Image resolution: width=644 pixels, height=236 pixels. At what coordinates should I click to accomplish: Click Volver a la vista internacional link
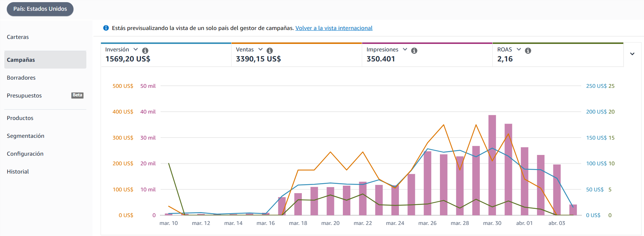(x=334, y=28)
